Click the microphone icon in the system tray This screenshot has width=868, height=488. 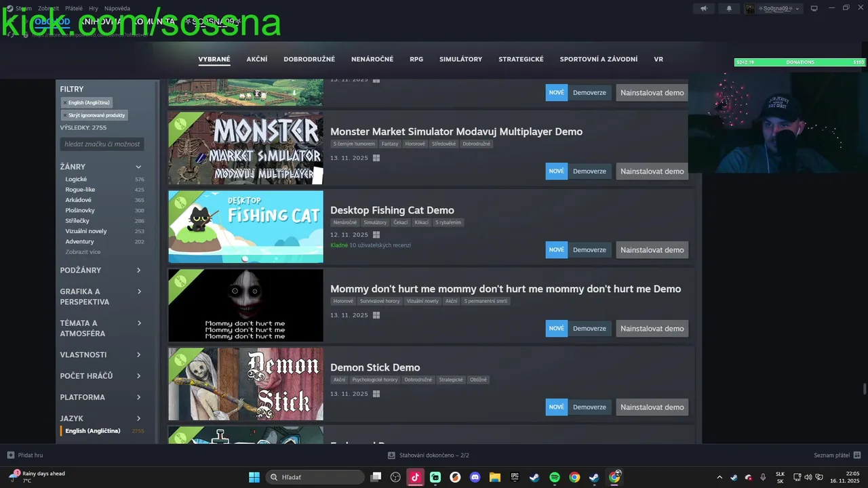[x=763, y=477]
